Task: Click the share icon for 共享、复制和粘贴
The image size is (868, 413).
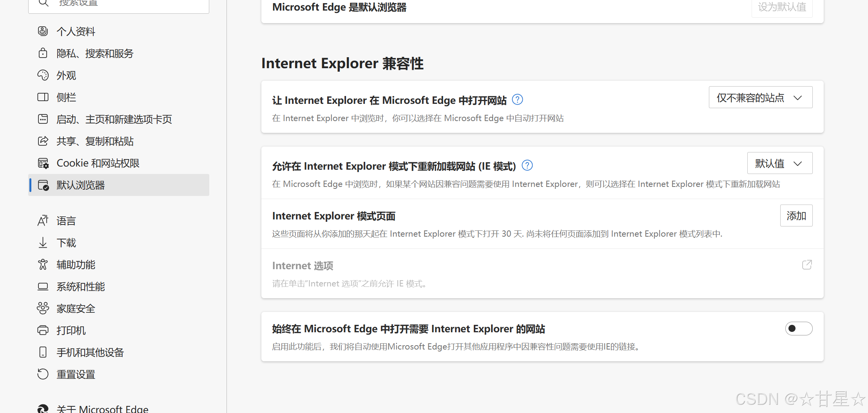Action: click(43, 141)
